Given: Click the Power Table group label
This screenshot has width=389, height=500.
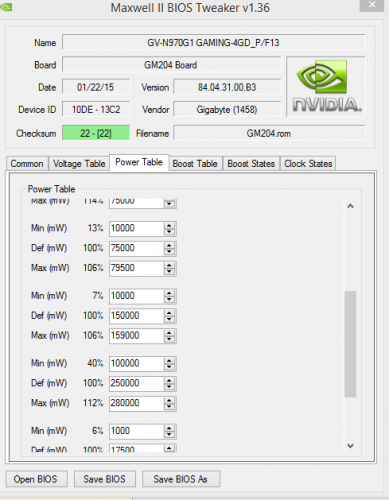Looking at the screenshot, I should [x=51, y=189].
